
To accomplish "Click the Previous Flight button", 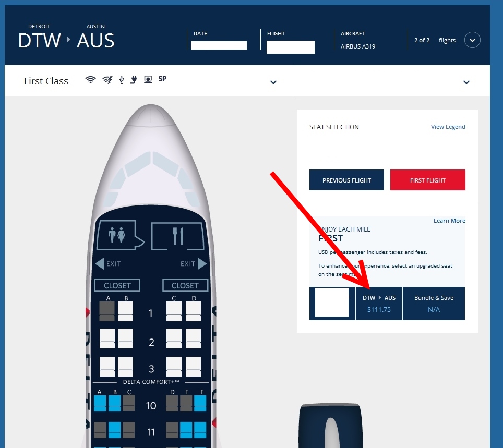I will point(346,180).
